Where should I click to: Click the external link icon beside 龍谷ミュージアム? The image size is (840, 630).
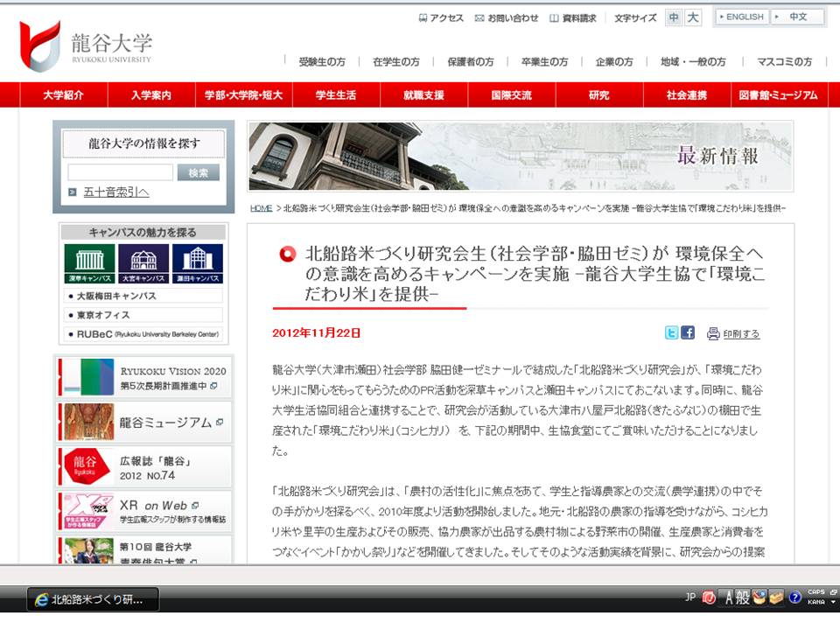pos(219,422)
